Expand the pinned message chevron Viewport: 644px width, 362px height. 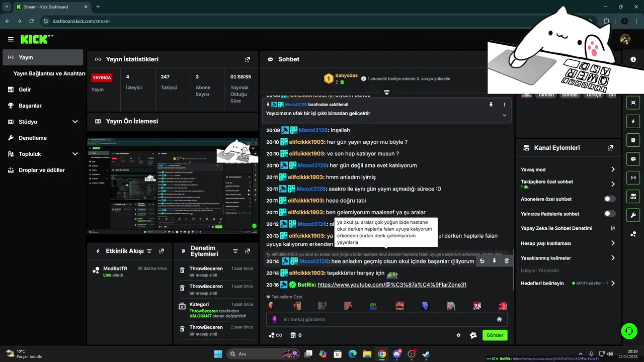pyautogui.click(x=504, y=115)
